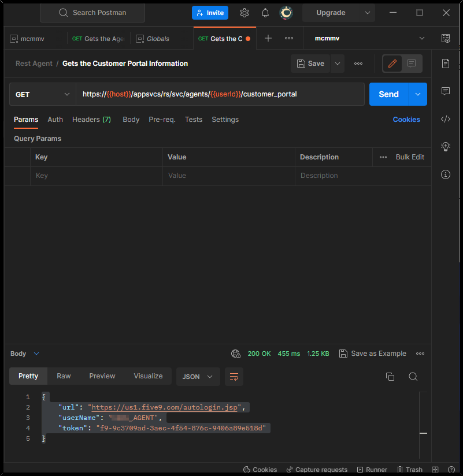Image resolution: width=463 pixels, height=476 pixels.
Task: Open the Documentation sidebar icon
Action: 446,64
